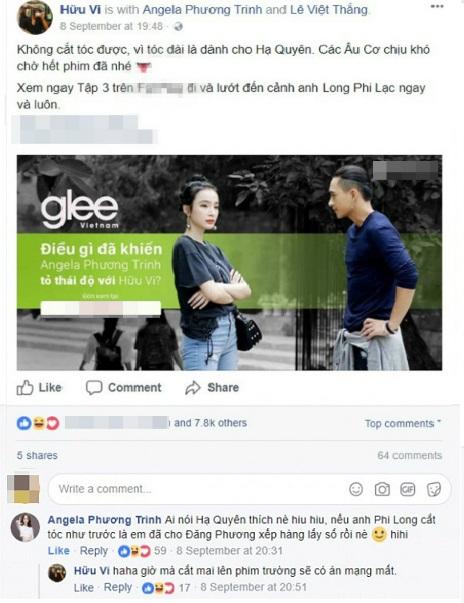Click the Share arrow icon

click(193, 388)
